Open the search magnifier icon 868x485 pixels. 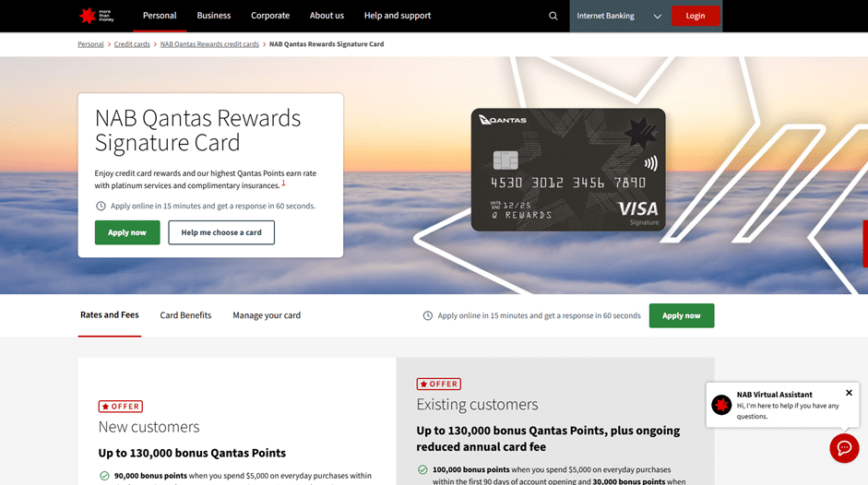coord(553,16)
